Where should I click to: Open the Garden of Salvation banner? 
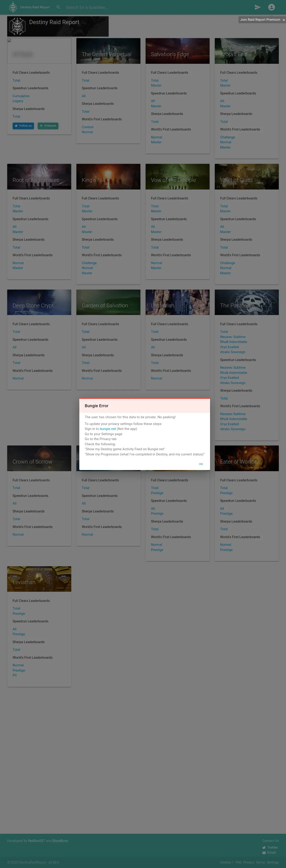(108, 302)
